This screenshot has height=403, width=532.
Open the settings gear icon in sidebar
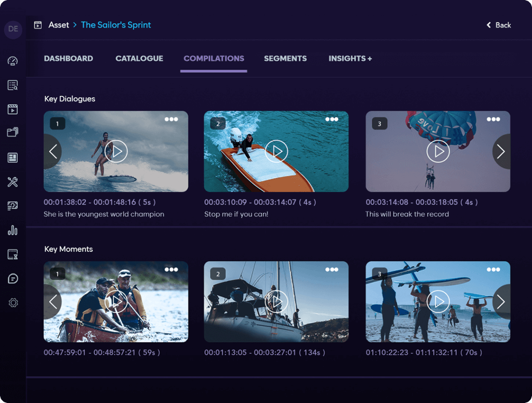13,302
